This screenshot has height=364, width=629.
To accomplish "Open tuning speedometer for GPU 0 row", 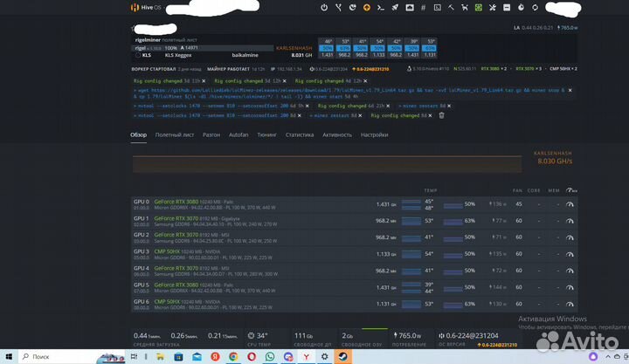I will coord(570,204).
